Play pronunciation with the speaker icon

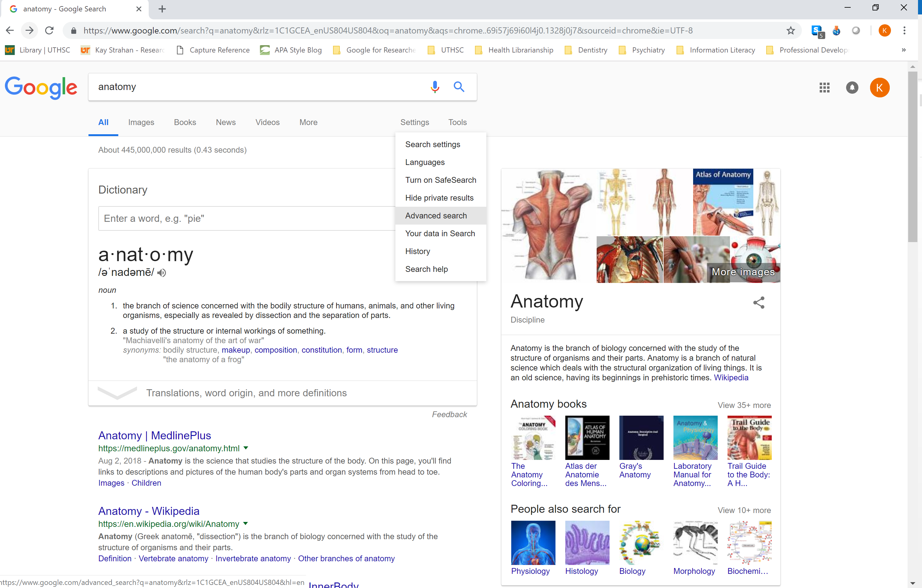[x=161, y=272]
